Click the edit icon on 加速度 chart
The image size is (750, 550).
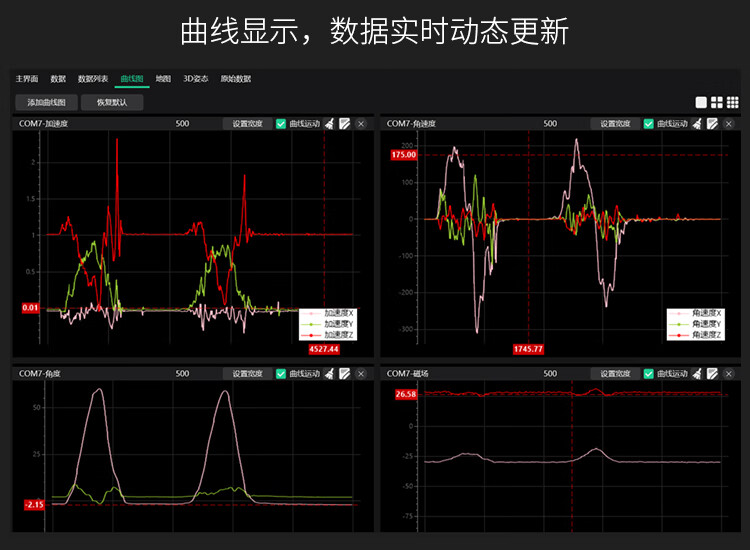pyautogui.click(x=345, y=124)
